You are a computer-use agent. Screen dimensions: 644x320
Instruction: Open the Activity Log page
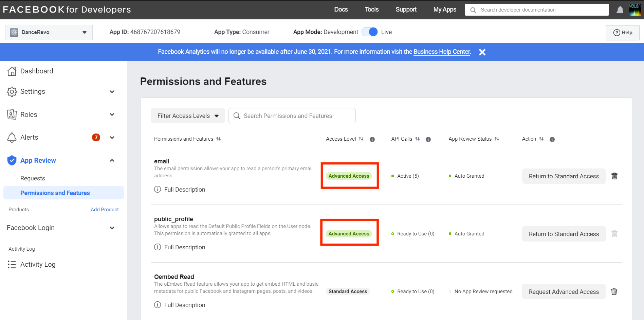coord(38,264)
